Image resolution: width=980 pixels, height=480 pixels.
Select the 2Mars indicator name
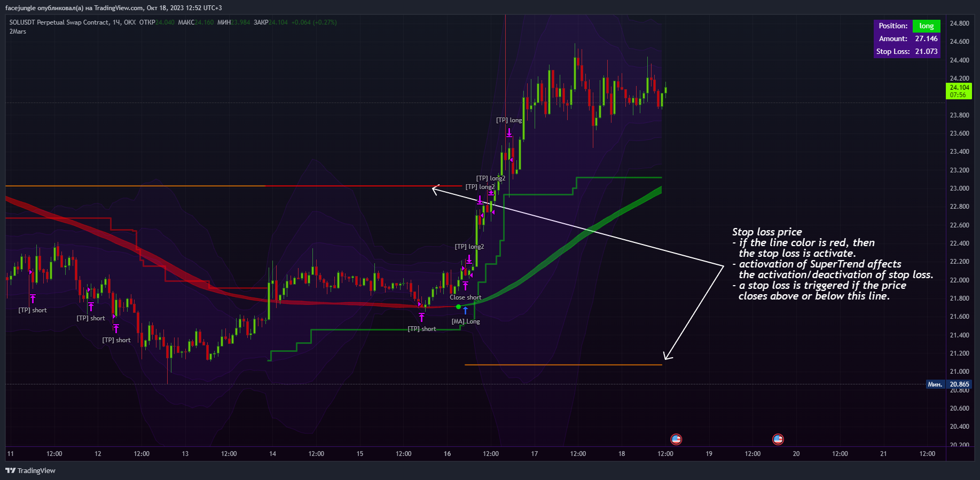[18, 32]
